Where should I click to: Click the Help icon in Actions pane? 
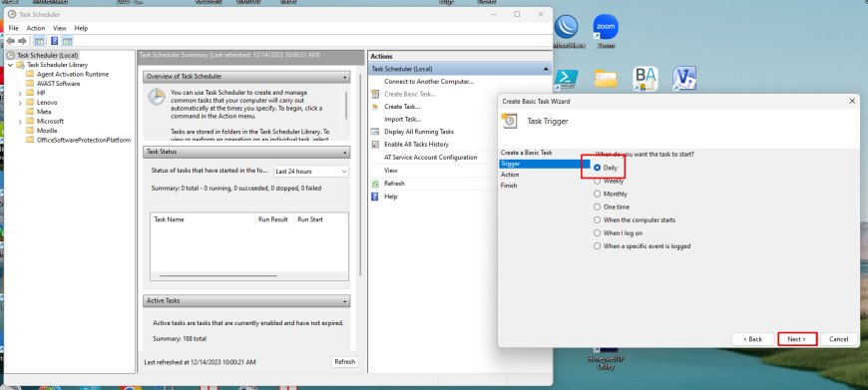coord(375,196)
